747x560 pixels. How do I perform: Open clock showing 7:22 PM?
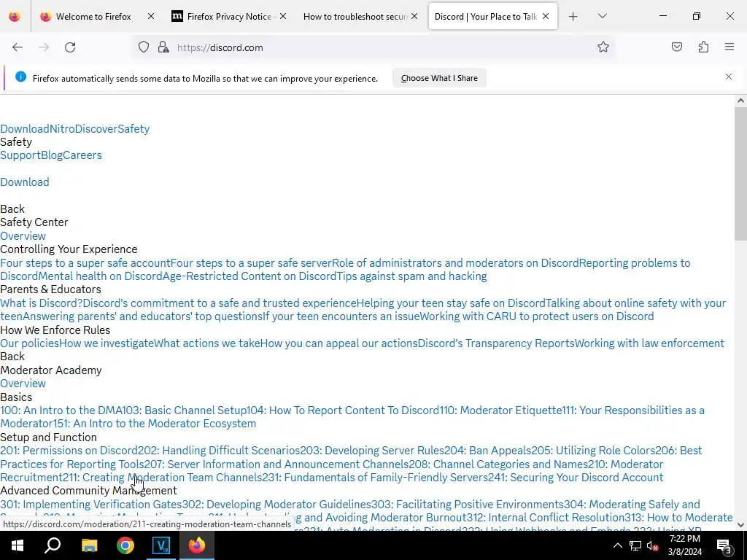pos(684,545)
